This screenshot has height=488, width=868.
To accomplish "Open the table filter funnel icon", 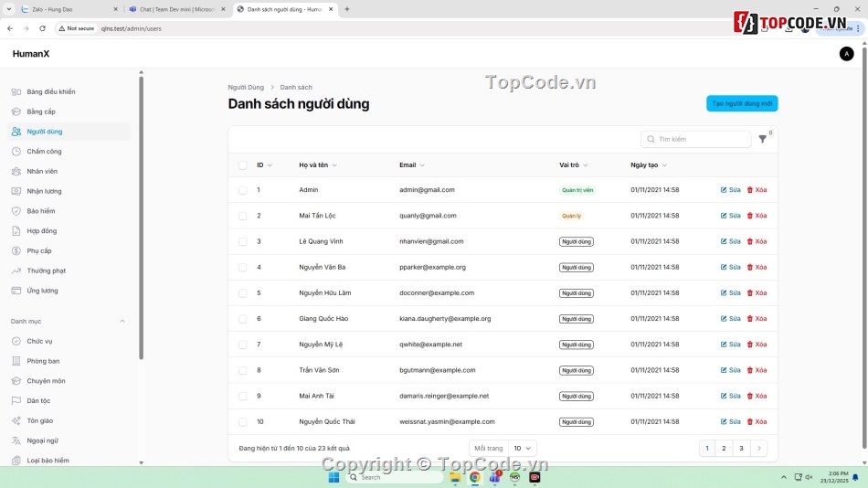I will [762, 139].
